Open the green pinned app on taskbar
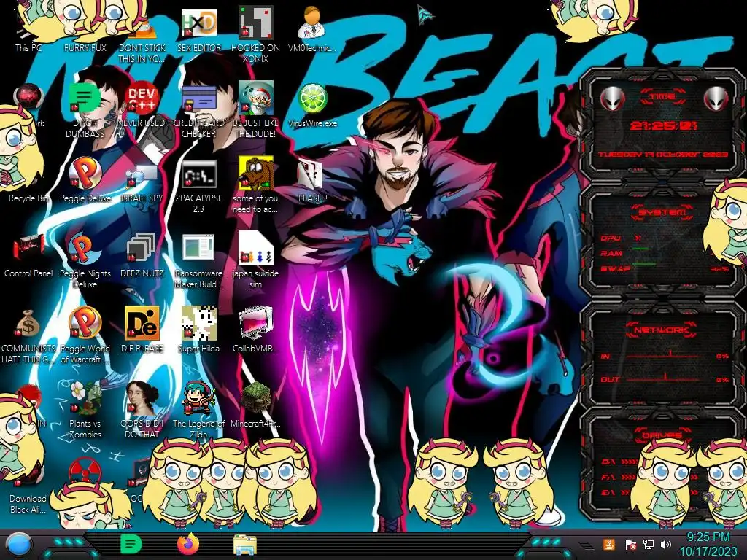 tap(131, 544)
